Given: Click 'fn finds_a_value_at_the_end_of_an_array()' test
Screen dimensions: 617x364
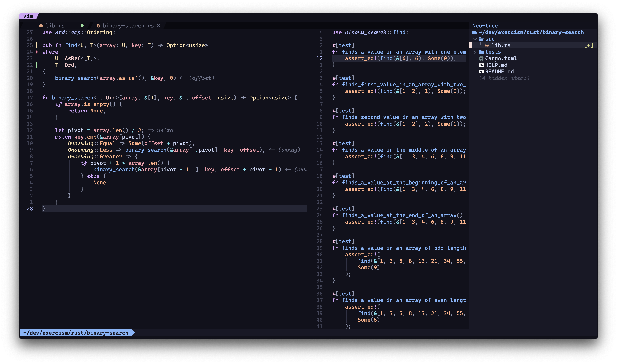Looking at the screenshot, I should pyautogui.click(x=397, y=215).
